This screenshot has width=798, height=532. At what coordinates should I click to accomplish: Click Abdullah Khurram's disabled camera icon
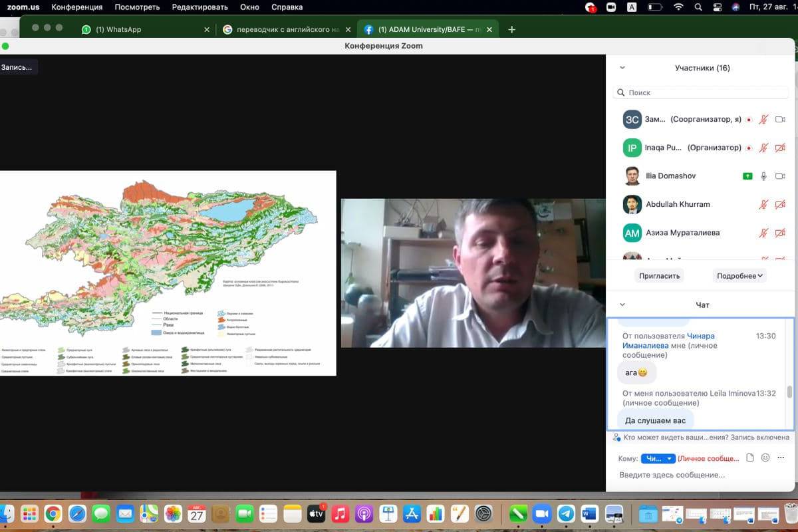781,204
